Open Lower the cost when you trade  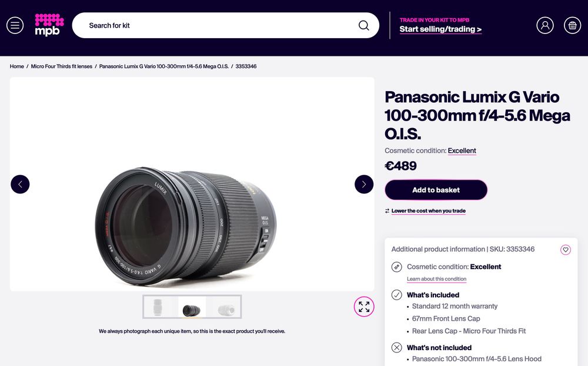tap(428, 211)
